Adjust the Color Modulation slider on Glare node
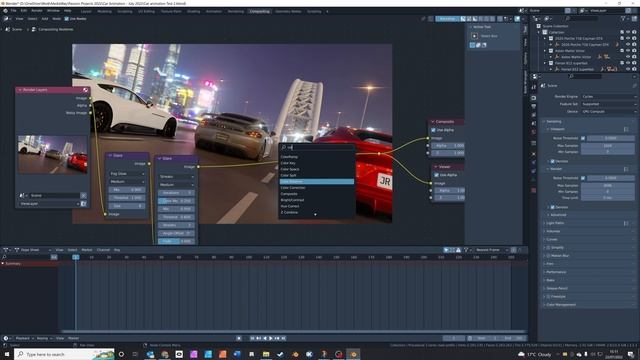The image size is (640, 360). [176, 201]
